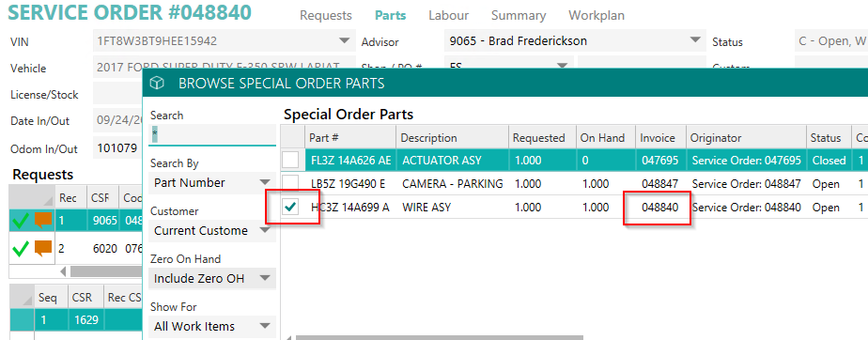
Task: Expand the Advisor Brad Frederickson dropdown
Action: click(575, 41)
